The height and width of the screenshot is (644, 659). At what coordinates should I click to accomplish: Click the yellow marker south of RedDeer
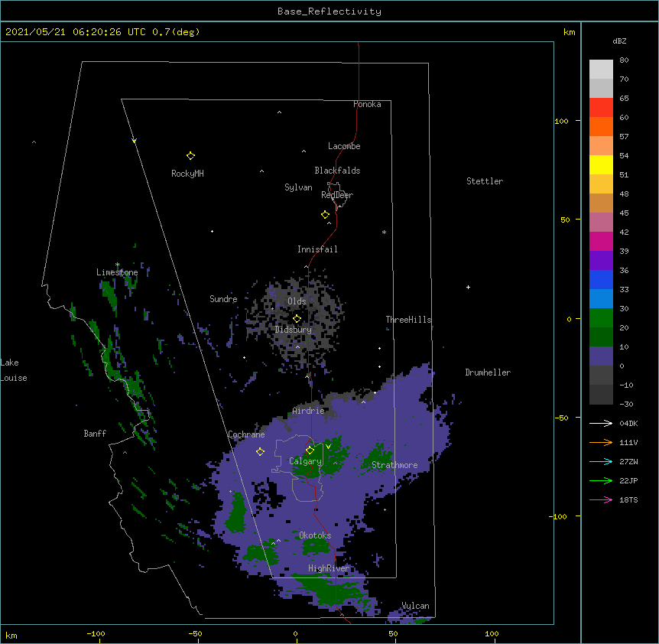tap(326, 215)
